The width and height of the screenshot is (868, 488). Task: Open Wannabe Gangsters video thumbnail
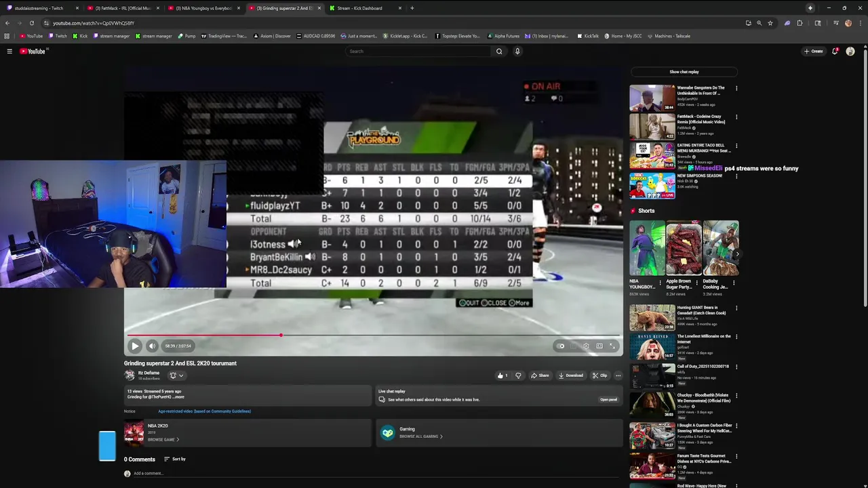point(652,98)
